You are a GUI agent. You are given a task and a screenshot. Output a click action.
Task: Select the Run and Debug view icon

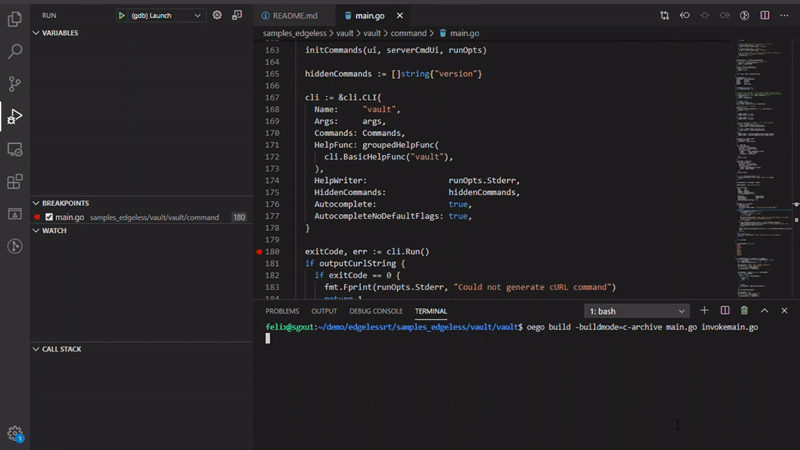point(15,116)
